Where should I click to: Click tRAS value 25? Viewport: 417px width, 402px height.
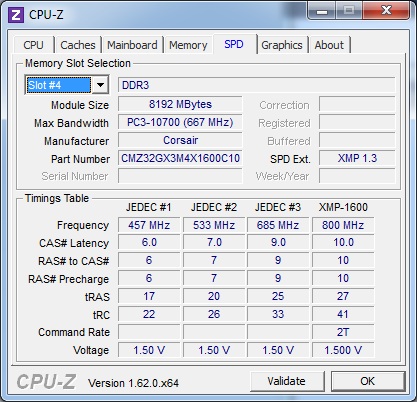278,296
